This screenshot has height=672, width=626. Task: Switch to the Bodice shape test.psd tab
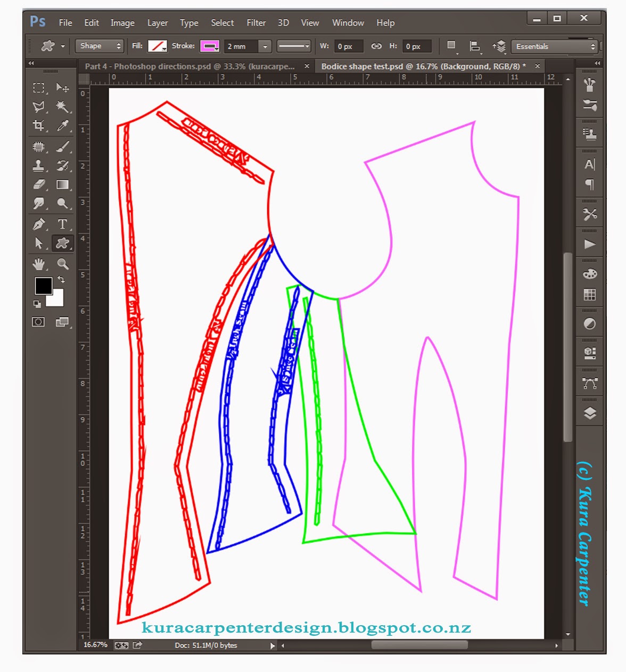pos(426,66)
